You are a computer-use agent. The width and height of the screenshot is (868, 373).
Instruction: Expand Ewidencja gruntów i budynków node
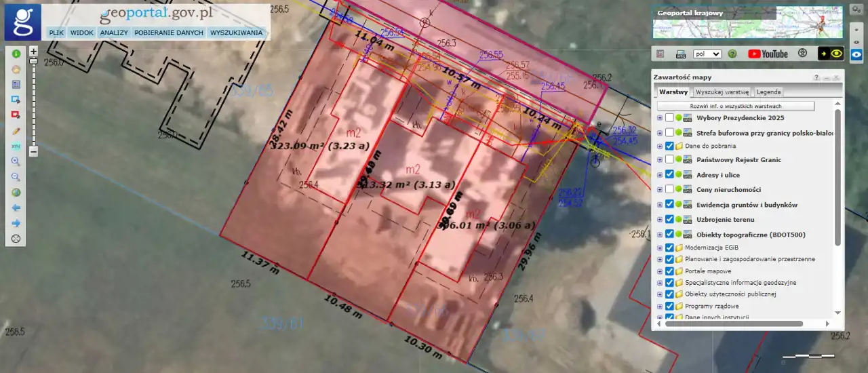tap(660, 205)
